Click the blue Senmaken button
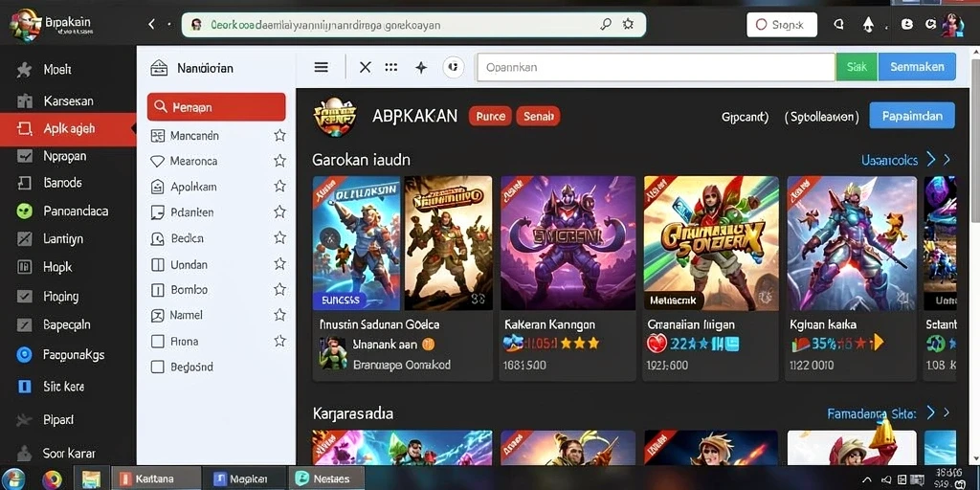The image size is (980, 490). 917,67
